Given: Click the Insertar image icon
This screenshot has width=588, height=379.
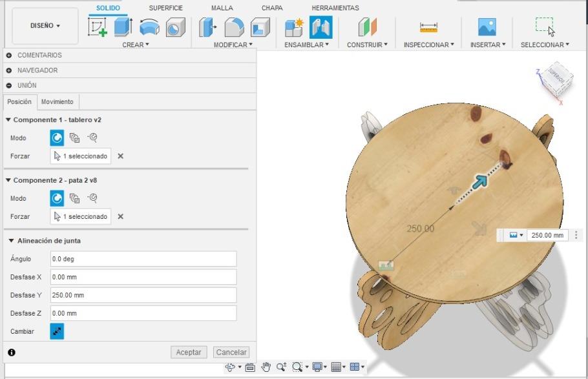Looking at the screenshot, I should (x=487, y=27).
